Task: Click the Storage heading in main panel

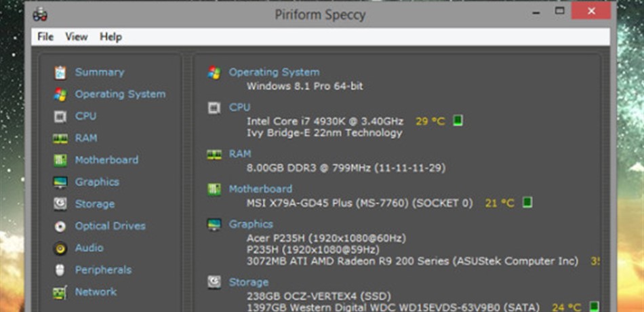Action: [248, 281]
